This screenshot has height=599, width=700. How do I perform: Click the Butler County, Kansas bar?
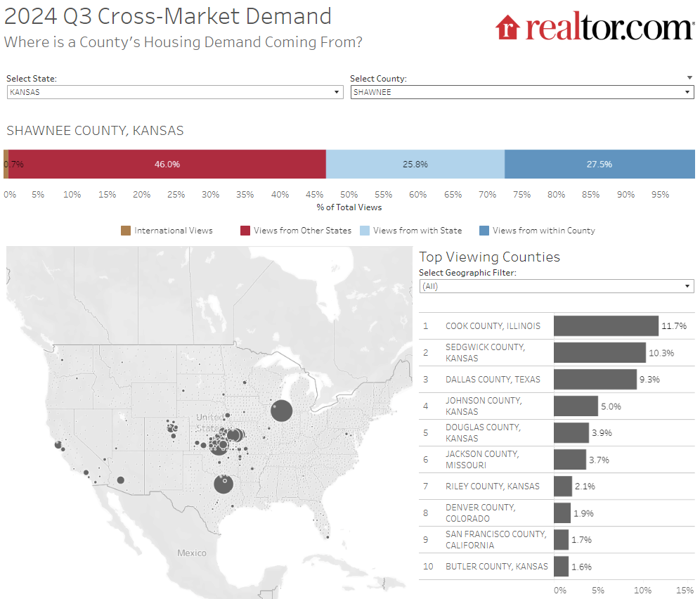(561, 567)
